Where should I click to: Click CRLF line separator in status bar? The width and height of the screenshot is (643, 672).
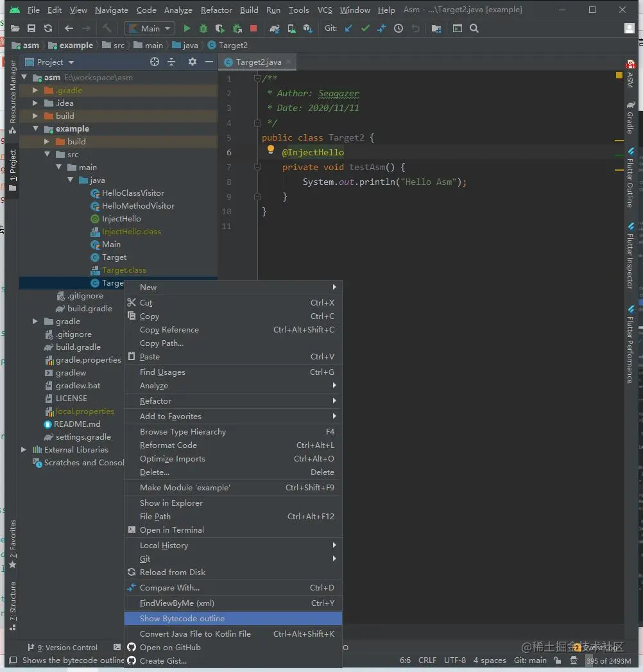[427, 660]
